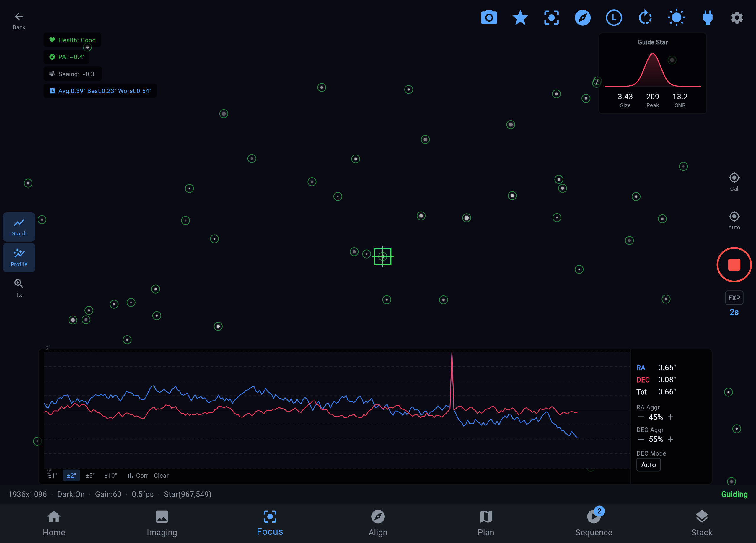This screenshot has height=543, width=756.
Task: Toggle the Graph panel button
Action: tap(19, 227)
